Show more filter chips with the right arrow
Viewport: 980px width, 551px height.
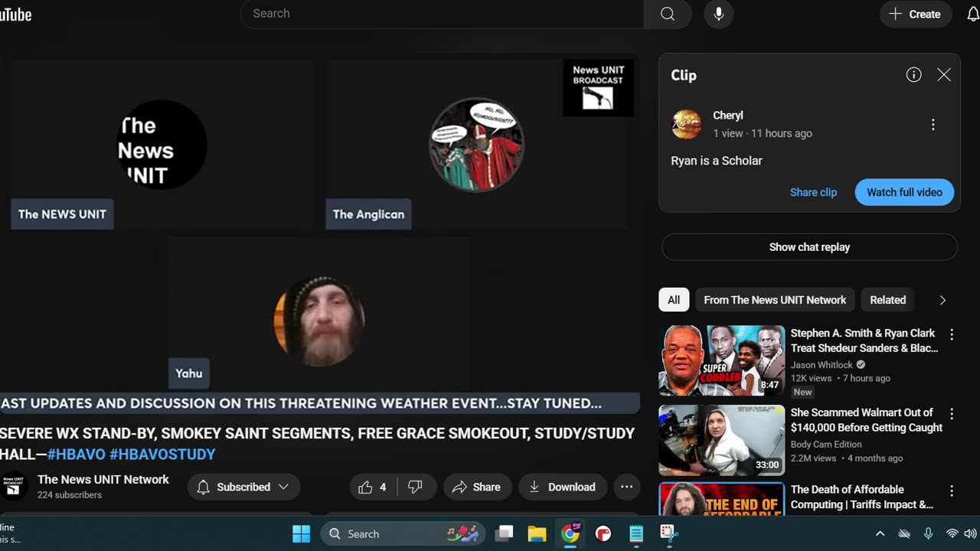click(x=942, y=300)
